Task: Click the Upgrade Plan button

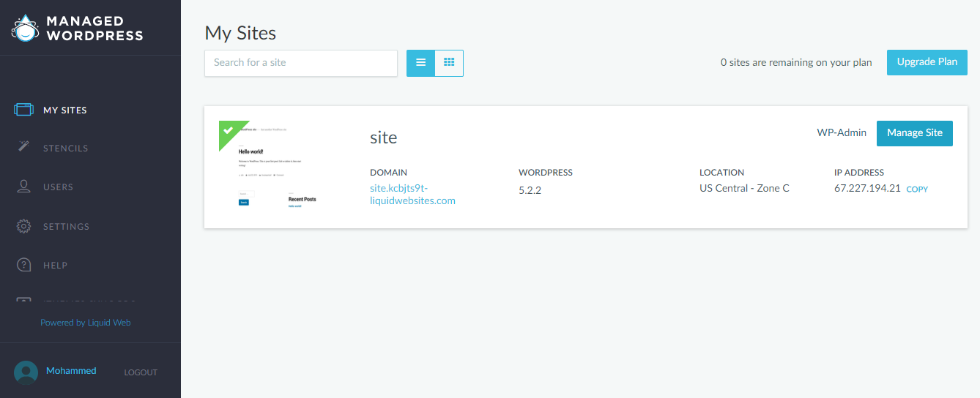Action: point(927,62)
